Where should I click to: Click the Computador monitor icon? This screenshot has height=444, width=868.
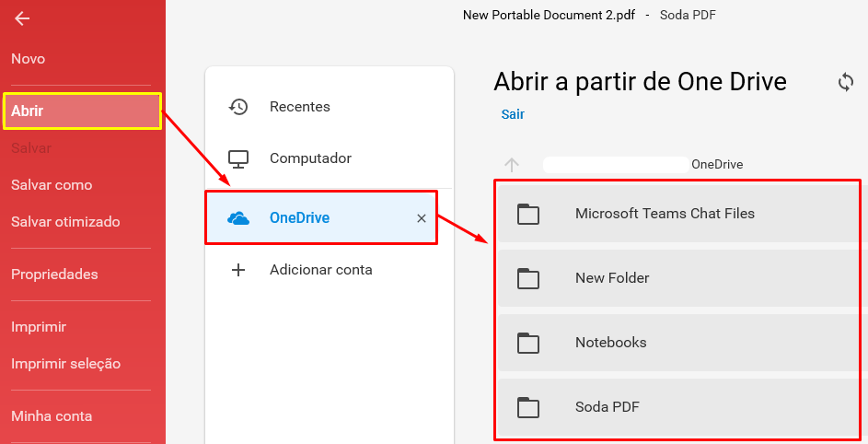coord(238,158)
